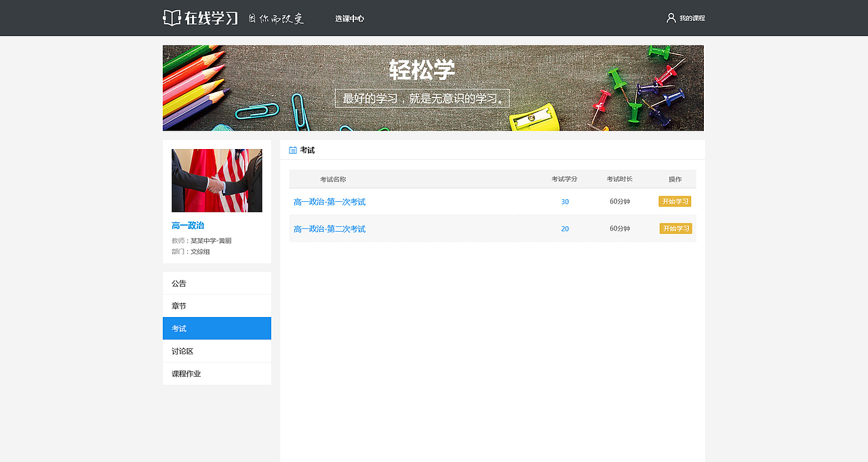Screen dimensions: 868x462
Task: Open exam 高一政治-第二次考试
Action: pyautogui.click(x=330, y=228)
